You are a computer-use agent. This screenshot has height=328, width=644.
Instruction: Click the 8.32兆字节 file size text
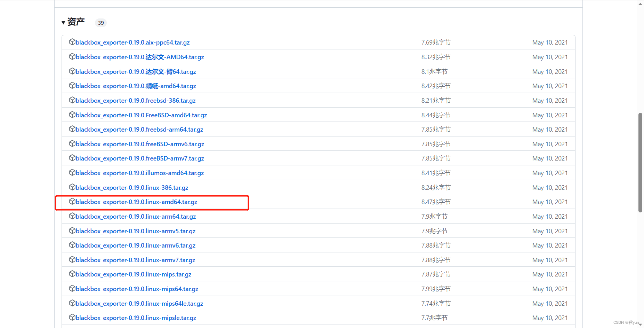point(436,57)
